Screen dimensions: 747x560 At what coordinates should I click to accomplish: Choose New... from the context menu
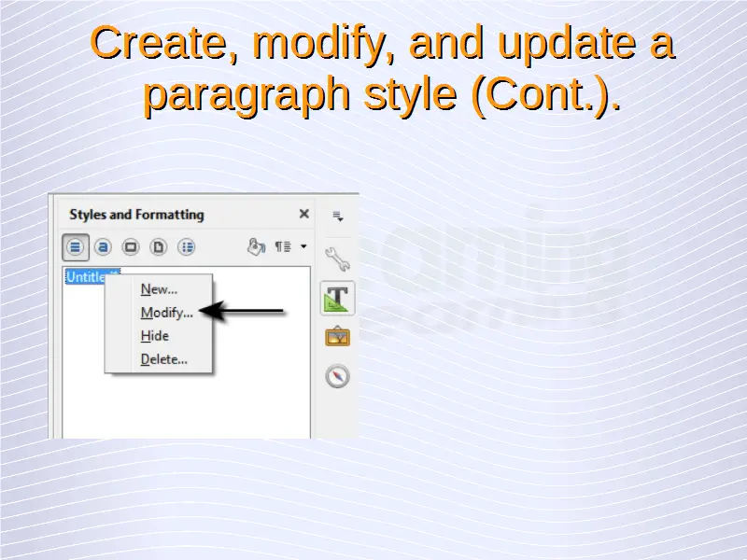159,289
